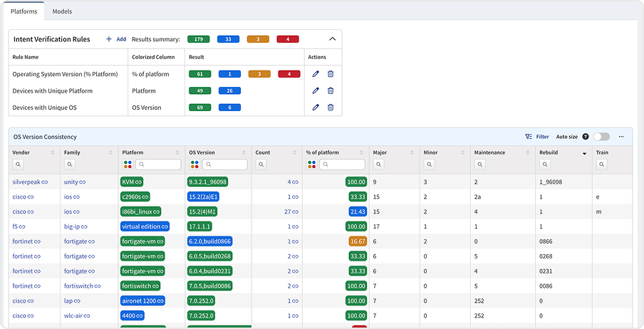Switch to the Models tab

(x=62, y=11)
